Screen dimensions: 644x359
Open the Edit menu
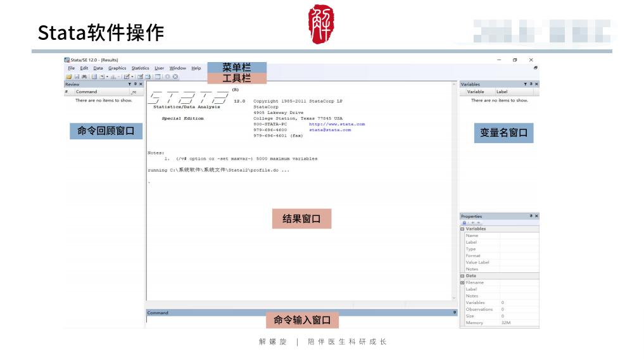84,68
